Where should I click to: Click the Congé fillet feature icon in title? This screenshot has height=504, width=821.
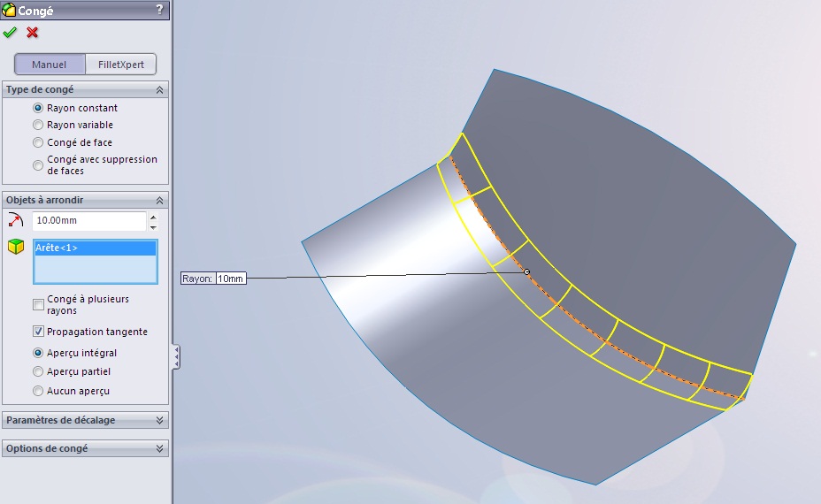coord(9,11)
